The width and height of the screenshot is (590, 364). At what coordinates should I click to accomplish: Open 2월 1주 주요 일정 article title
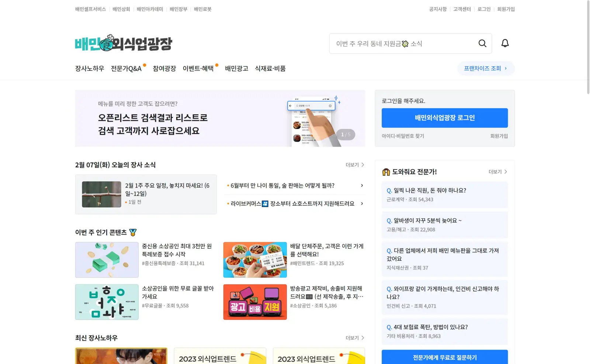(167, 189)
